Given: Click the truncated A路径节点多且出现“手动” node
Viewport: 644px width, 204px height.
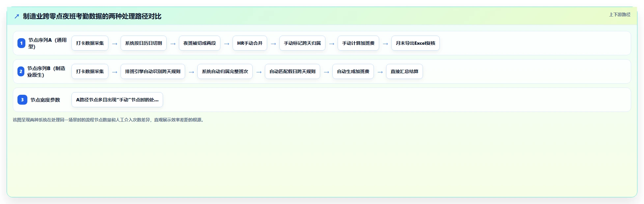Looking at the screenshot, I should coord(117,100).
